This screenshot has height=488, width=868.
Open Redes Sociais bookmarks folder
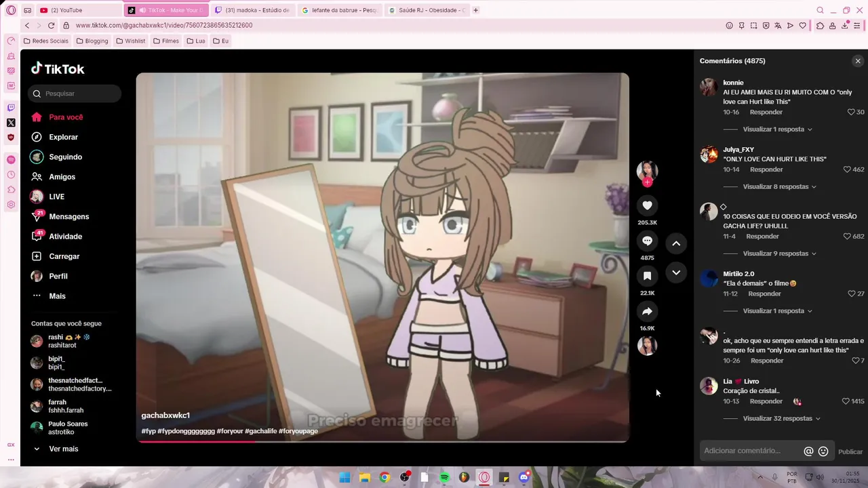pos(46,41)
